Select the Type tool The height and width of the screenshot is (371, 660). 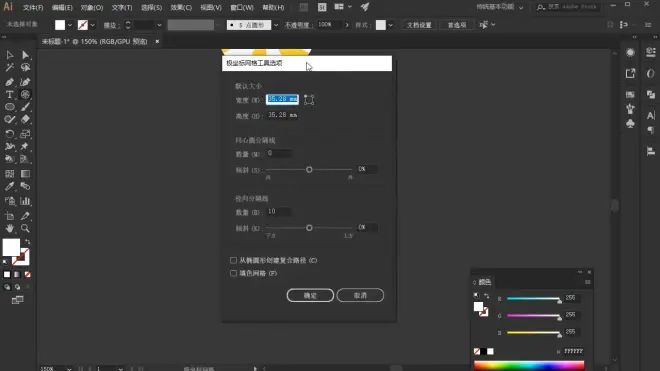click(10, 94)
